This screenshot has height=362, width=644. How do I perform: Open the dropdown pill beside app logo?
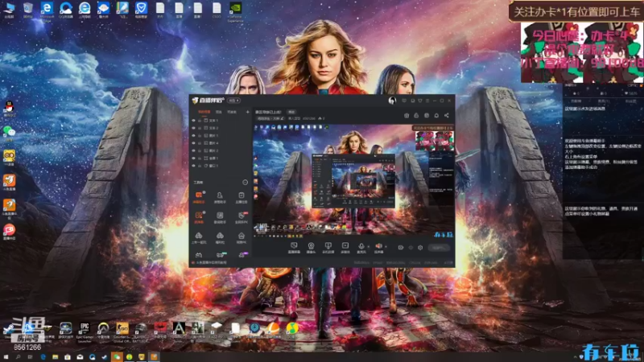point(234,101)
